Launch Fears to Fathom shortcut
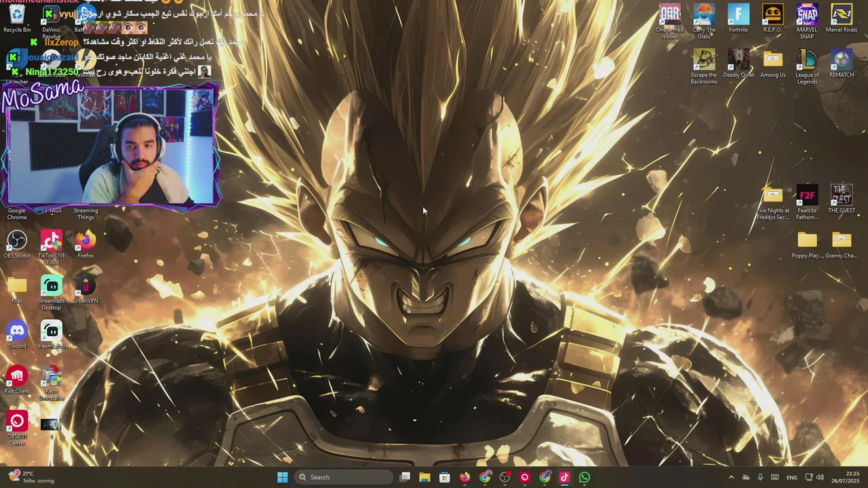The width and height of the screenshot is (868, 488). point(807,203)
